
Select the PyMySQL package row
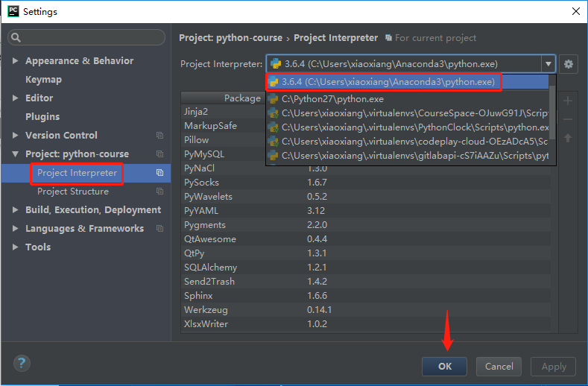pos(224,154)
